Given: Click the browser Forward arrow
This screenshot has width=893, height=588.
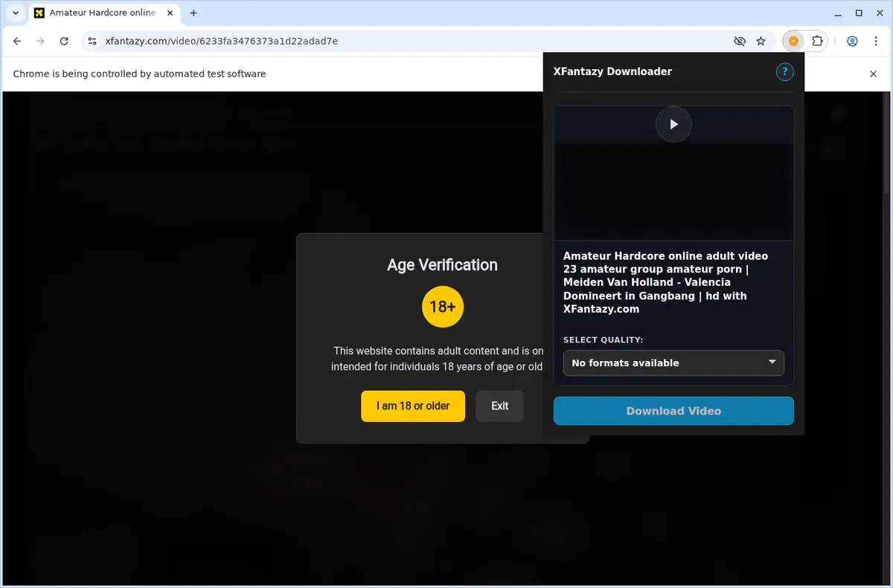Looking at the screenshot, I should point(41,41).
